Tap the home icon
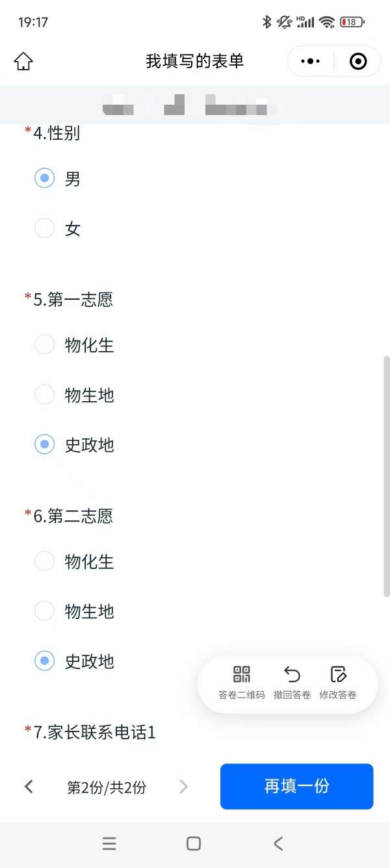The height and width of the screenshot is (868, 390). point(23,62)
